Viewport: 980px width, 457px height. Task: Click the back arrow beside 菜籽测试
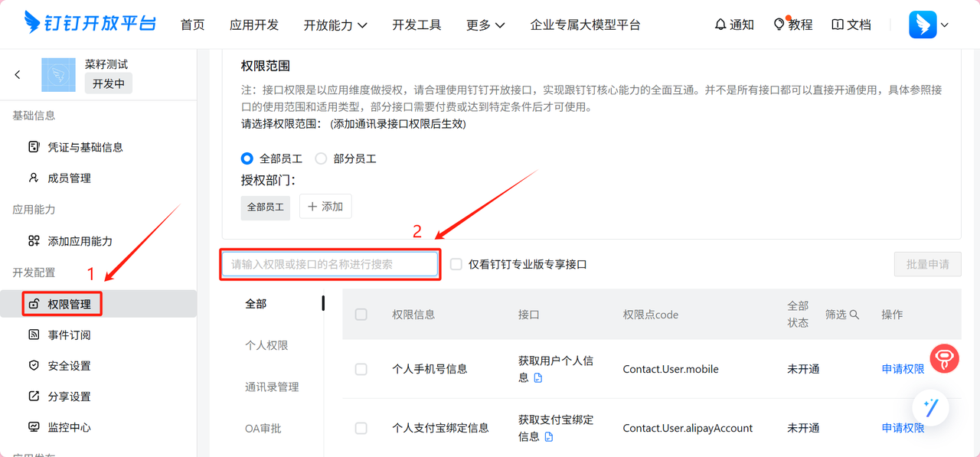coord(18,74)
